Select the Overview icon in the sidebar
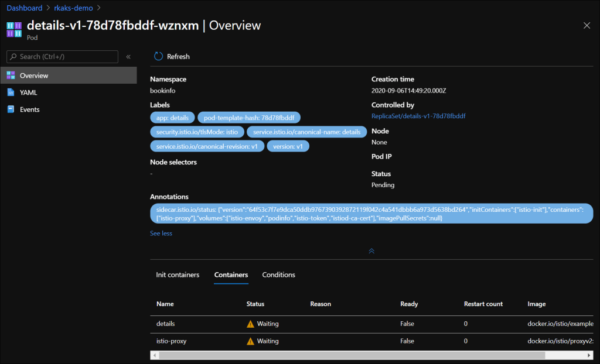Screen dimensions: 600x364 tap(11, 75)
